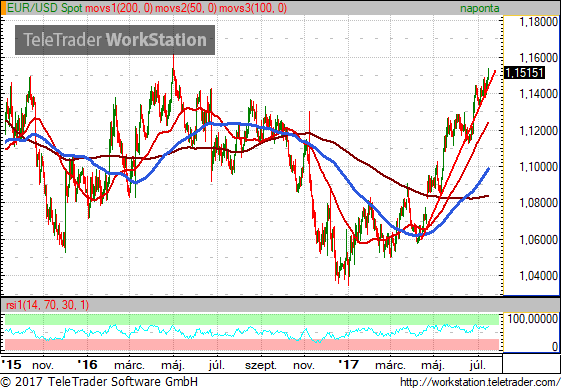The width and height of the screenshot is (561, 391).
Task: Click the 1,16000 price axis value
Action: [x=538, y=58]
